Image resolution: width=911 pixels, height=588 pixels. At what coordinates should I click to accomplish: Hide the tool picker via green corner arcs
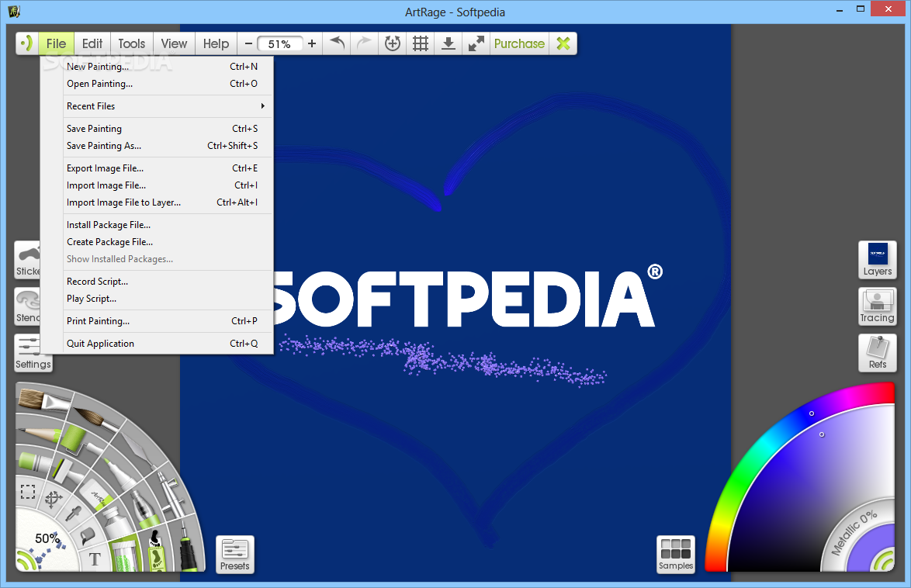tap(25, 562)
